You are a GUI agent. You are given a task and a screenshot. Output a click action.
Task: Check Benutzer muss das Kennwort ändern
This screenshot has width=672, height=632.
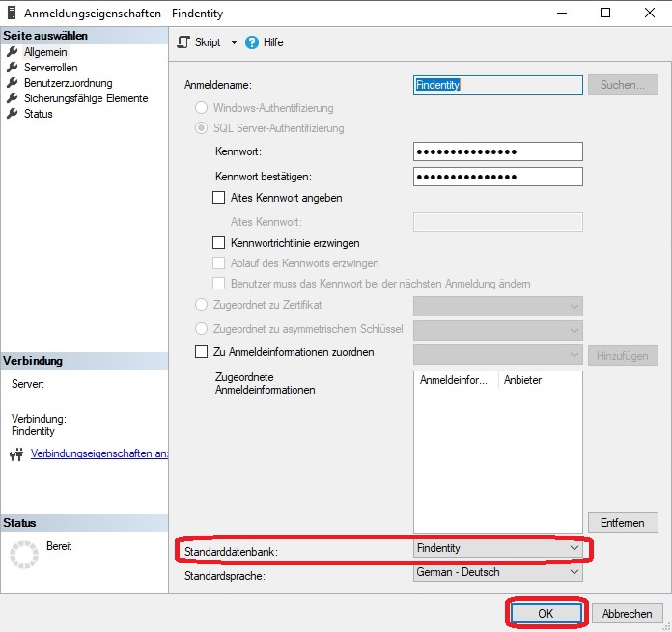pos(218,283)
